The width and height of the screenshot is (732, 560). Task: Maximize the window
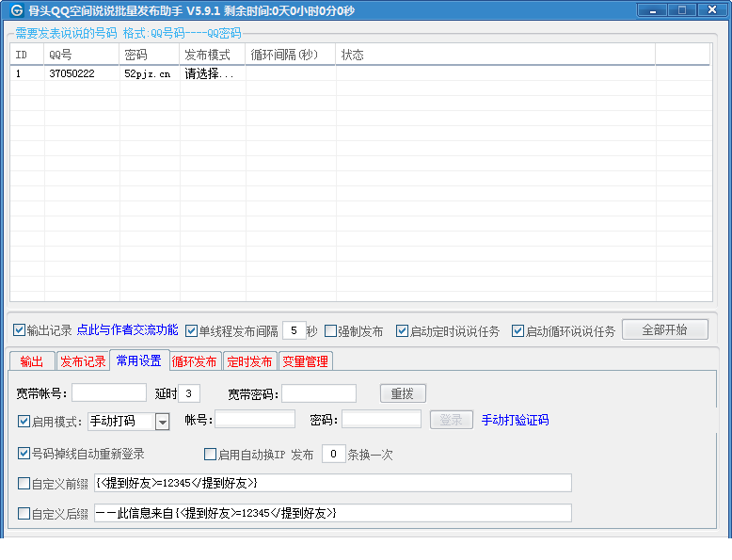[x=682, y=10]
